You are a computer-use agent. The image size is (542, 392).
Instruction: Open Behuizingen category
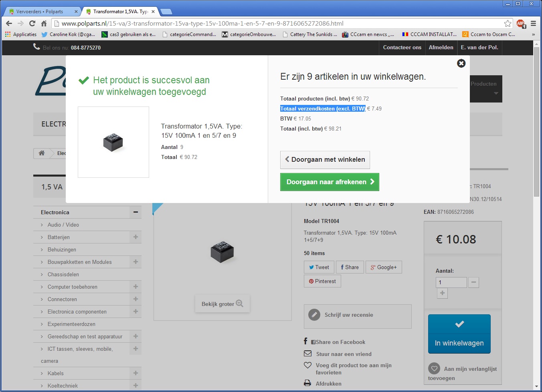coord(62,250)
